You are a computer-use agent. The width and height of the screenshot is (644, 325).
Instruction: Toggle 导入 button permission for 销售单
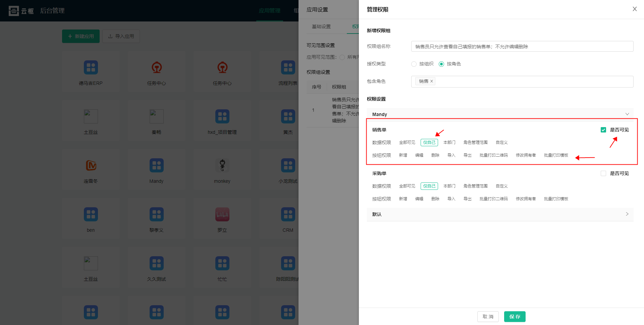(451, 155)
